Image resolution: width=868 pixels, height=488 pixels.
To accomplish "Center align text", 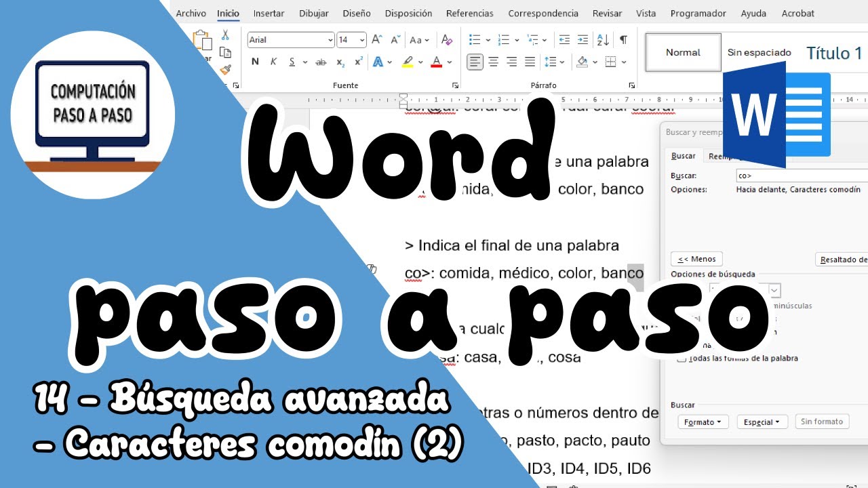I will (493, 62).
